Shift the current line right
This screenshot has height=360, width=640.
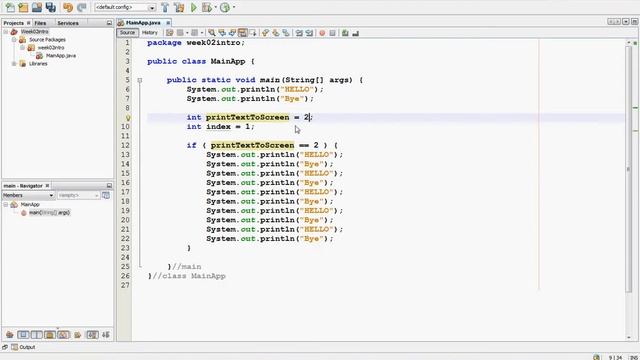point(309,33)
